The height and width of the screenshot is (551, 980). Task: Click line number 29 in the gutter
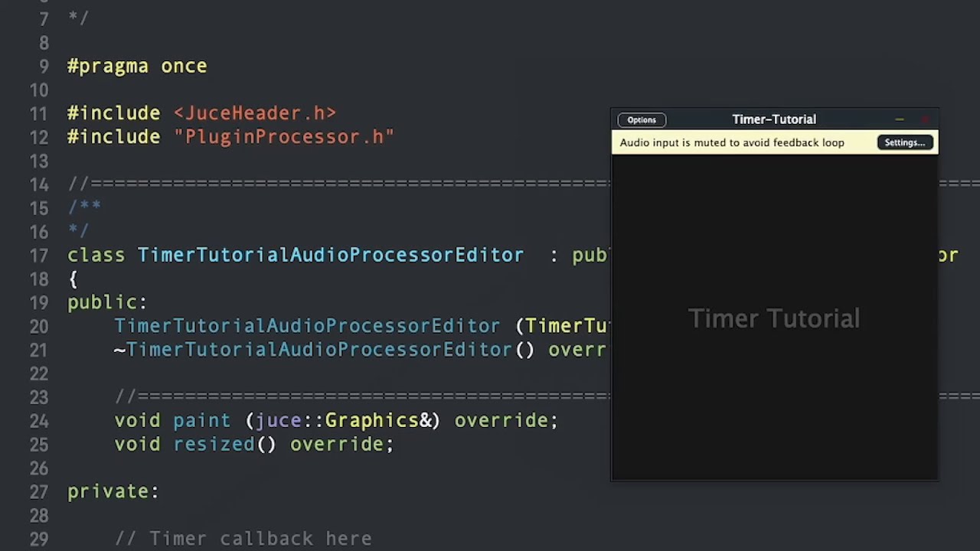[39, 540]
